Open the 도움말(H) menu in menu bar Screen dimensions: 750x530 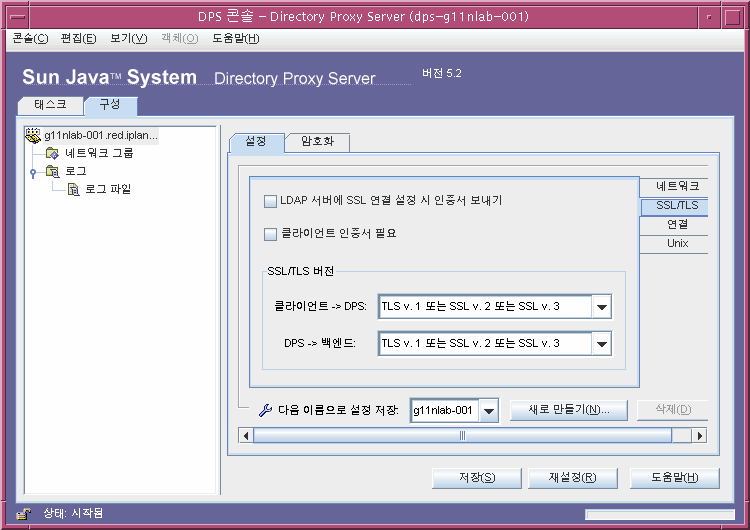236,39
